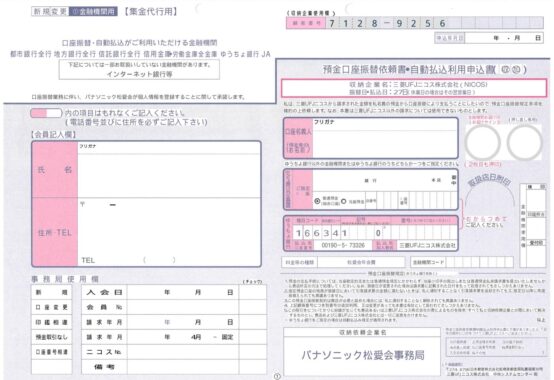Image resolution: width=554 pixels, height=380 pixels.
Task: Click the 預金口座振替依頼書 form title
Action: coord(424,70)
